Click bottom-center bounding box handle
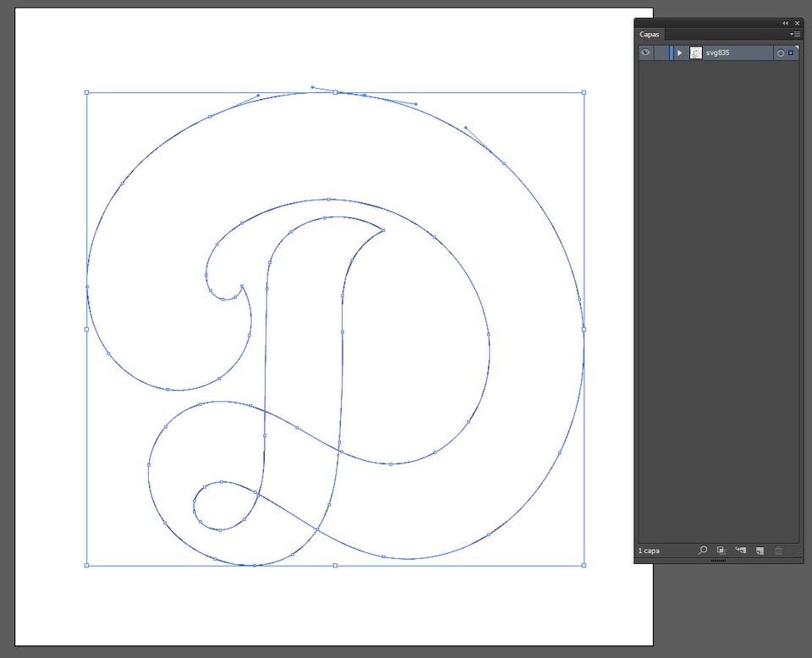The image size is (812, 658). click(335, 565)
